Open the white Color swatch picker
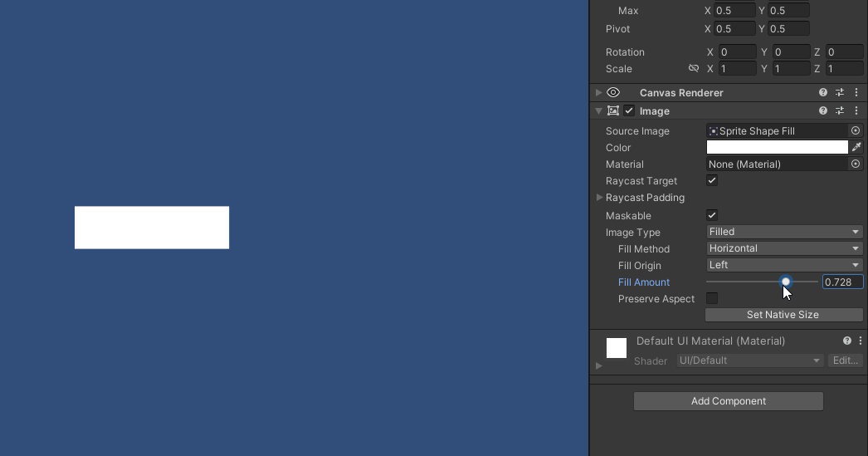The width and height of the screenshot is (868, 456). (x=778, y=147)
